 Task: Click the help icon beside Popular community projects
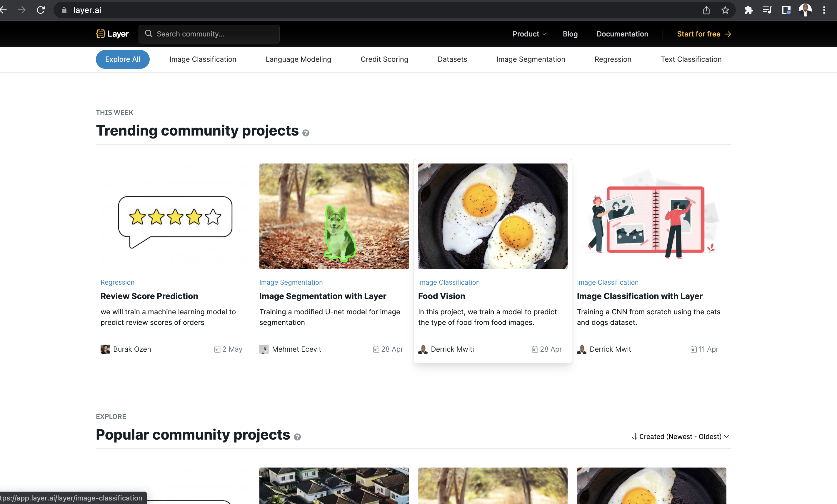297,437
